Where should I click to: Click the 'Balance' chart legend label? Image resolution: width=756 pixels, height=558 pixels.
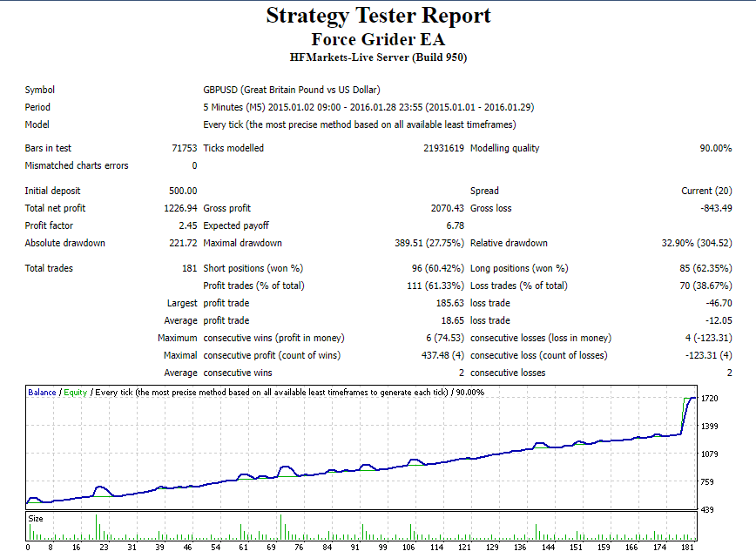click(42, 393)
